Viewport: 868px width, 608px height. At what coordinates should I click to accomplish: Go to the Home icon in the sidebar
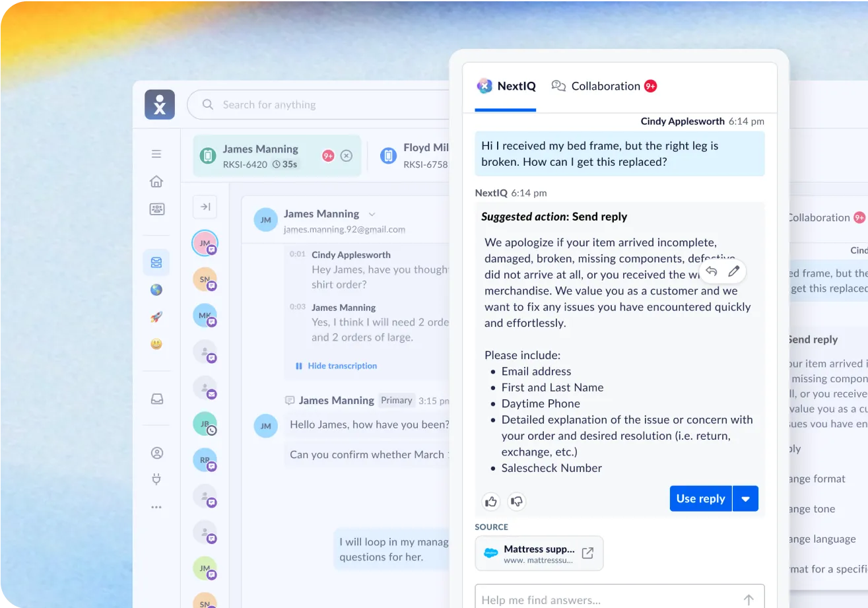click(x=156, y=182)
